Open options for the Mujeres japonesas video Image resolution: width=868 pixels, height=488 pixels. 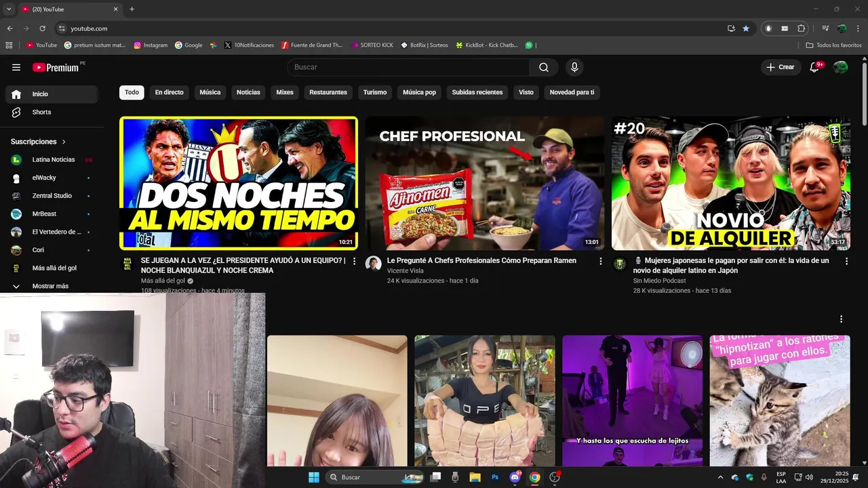[846, 261]
